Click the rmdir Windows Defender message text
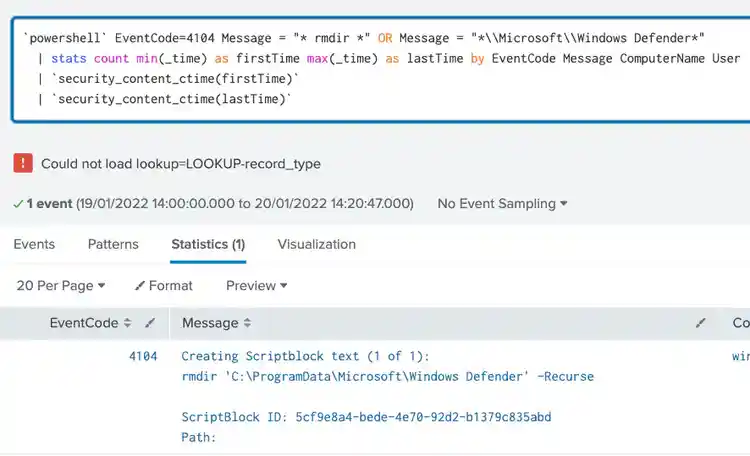The width and height of the screenshot is (750, 456). pos(387,377)
